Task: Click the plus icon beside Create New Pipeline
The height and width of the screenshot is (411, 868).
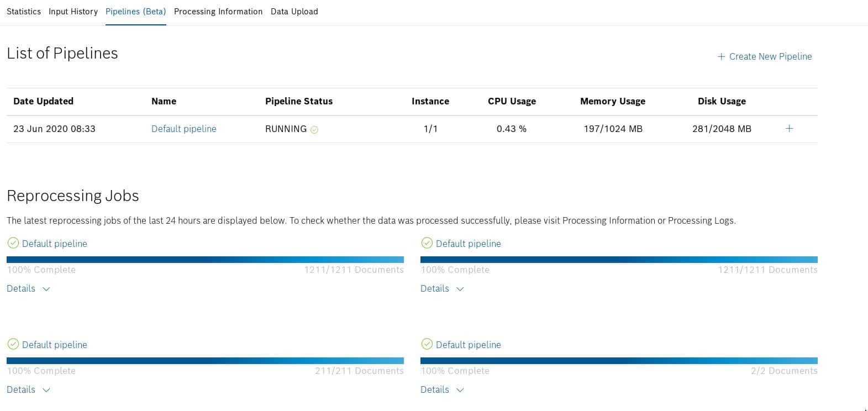Action: pos(721,56)
